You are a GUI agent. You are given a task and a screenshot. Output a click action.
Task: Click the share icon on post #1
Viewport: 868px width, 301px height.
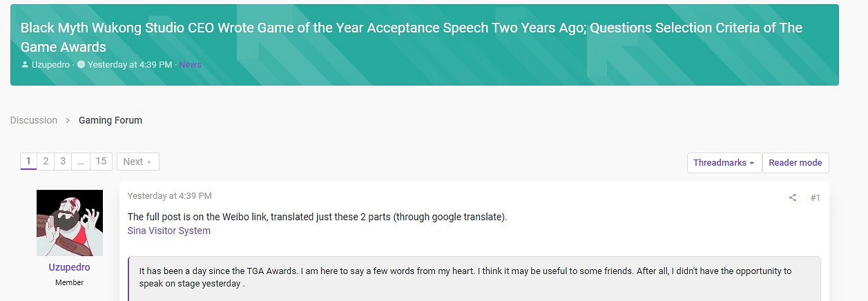point(793,197)
